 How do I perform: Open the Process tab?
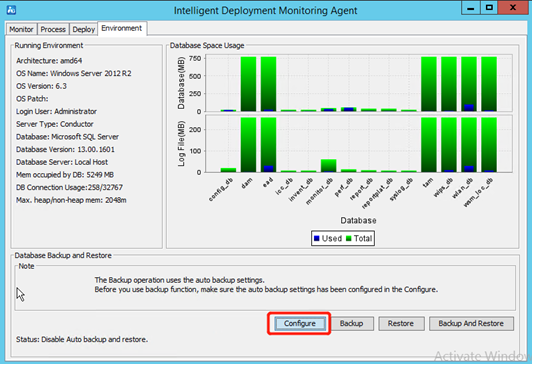click(x=53, y=29)
